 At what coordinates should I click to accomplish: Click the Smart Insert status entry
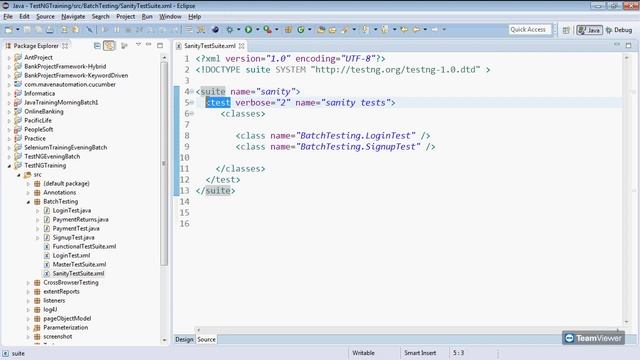[x=420, y=353]
